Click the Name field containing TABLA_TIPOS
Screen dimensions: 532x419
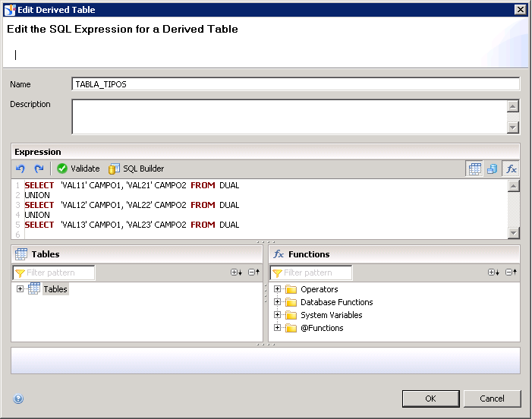(295, 84)
